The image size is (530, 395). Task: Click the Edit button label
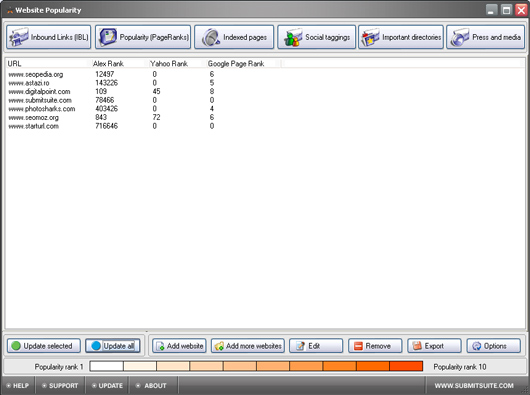tap(314, 346)
